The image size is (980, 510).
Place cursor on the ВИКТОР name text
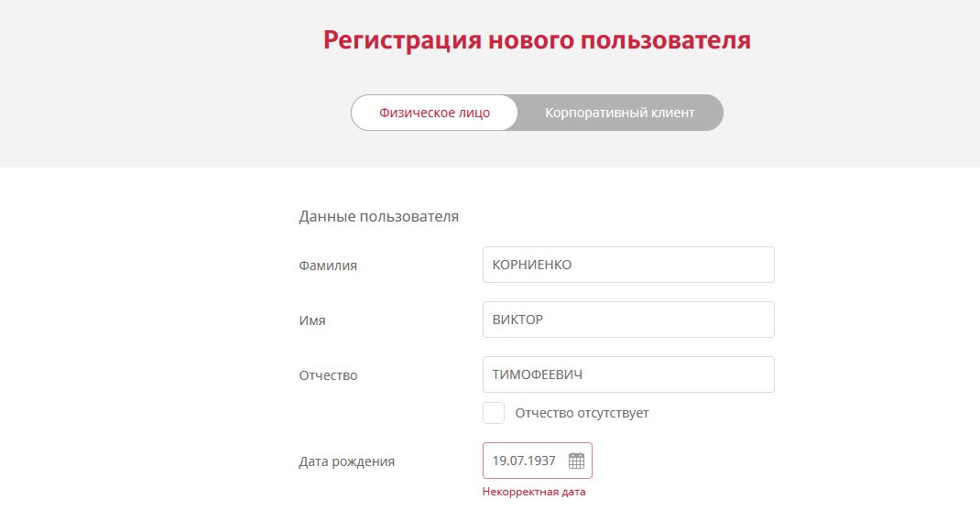click(x=517, y=320)
